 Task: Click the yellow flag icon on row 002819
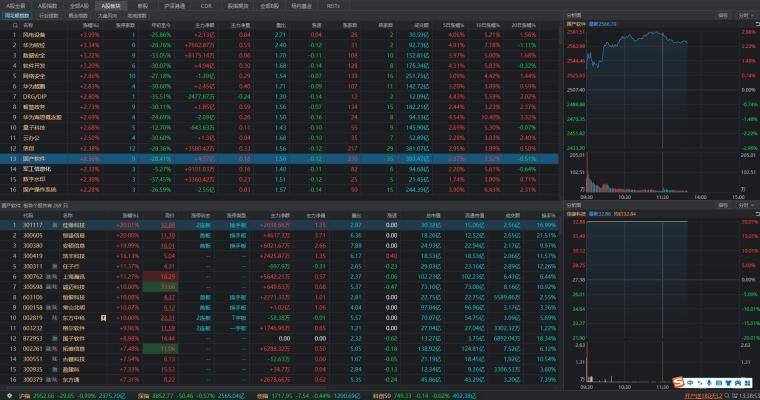104,318
